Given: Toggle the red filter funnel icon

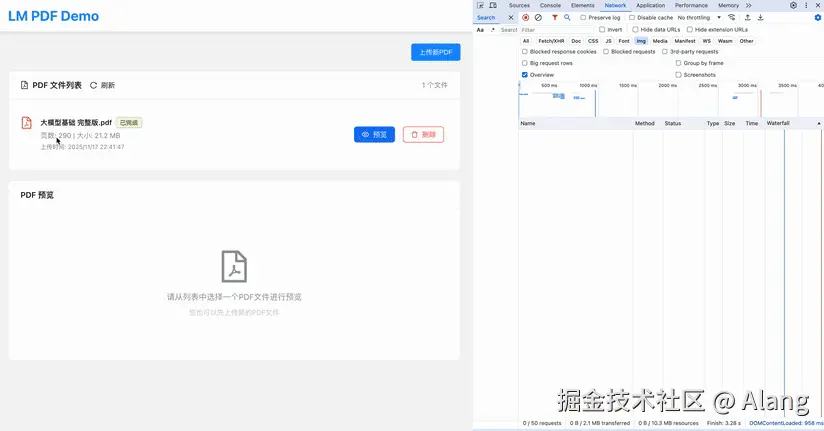Looking at the screenshot, I should coord(554,17).
